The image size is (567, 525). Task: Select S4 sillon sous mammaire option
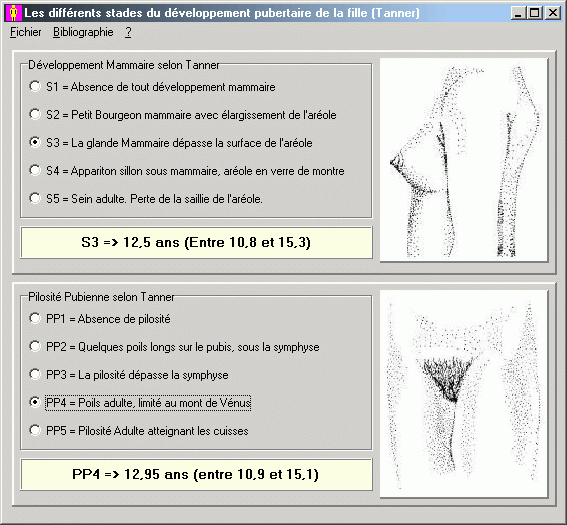click(187, 170)
